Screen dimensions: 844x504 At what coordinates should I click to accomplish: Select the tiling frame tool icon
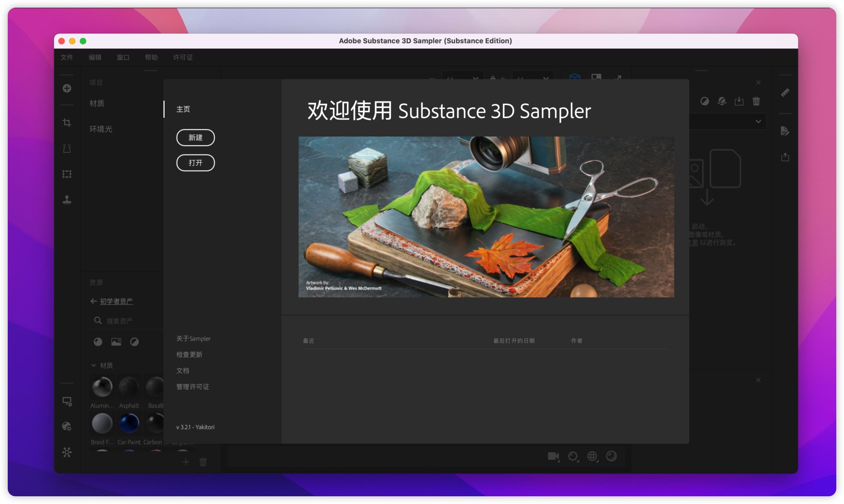pos(67,174)
